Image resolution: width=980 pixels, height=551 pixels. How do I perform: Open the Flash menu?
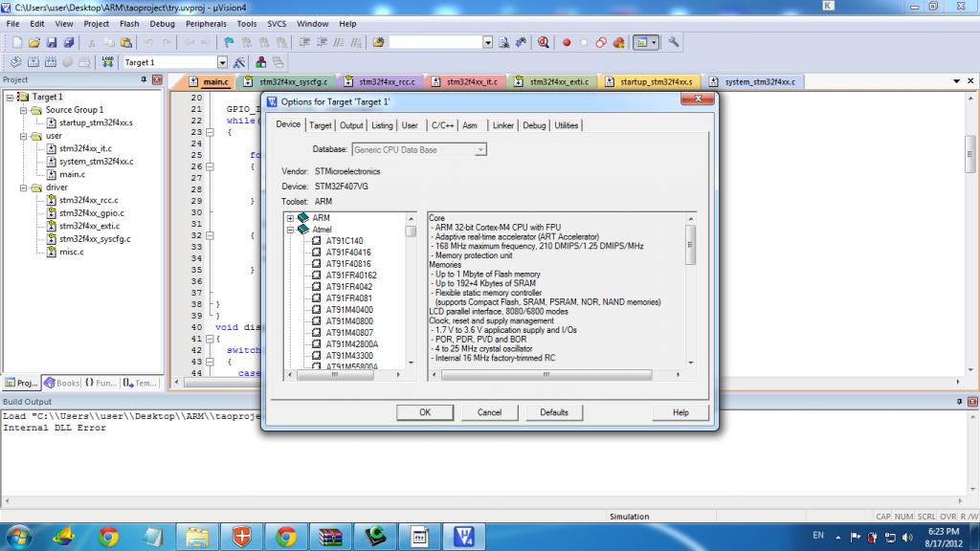[129, 24]
